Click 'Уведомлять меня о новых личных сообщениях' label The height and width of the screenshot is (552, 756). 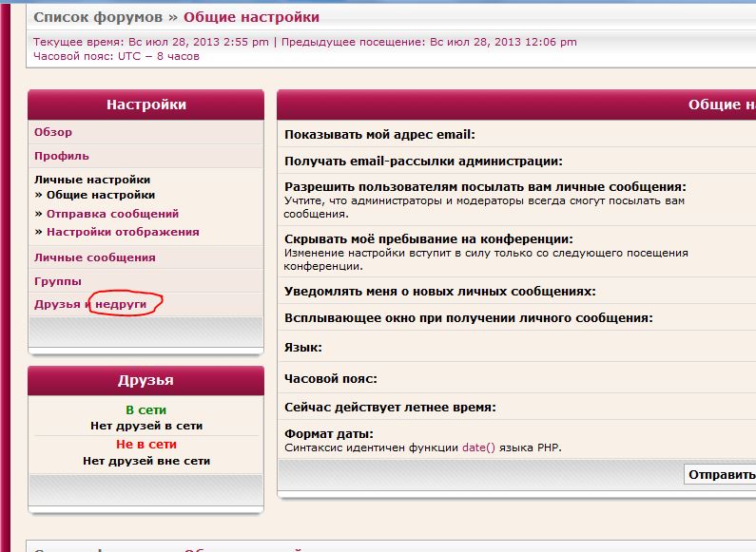(x=440, y=292)
